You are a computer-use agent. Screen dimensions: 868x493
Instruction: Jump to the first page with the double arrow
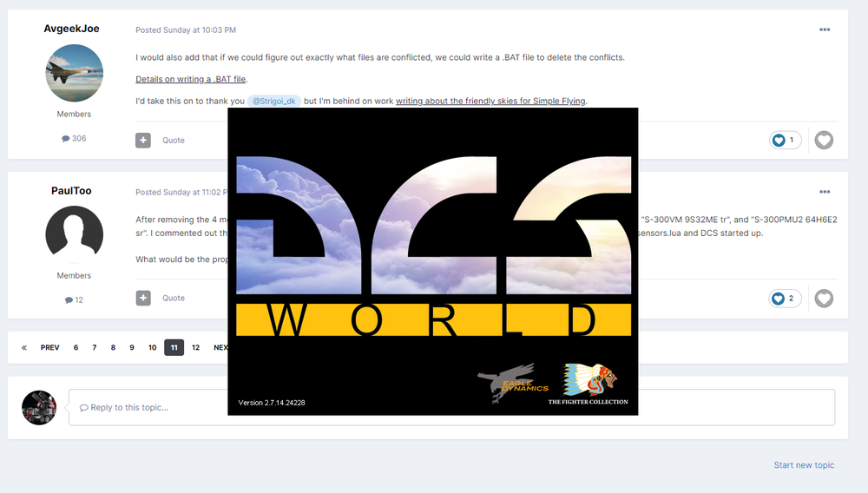(x=24, y=347)
